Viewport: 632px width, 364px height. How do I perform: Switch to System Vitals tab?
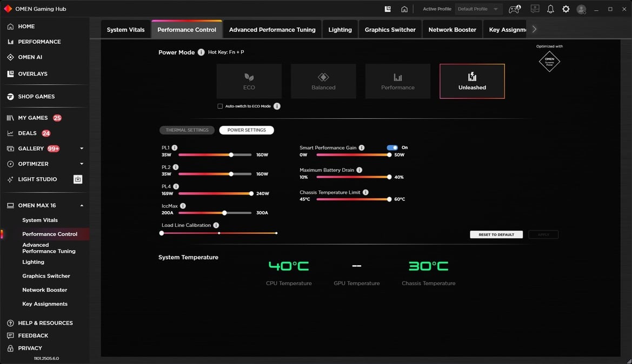coord(126,30)
